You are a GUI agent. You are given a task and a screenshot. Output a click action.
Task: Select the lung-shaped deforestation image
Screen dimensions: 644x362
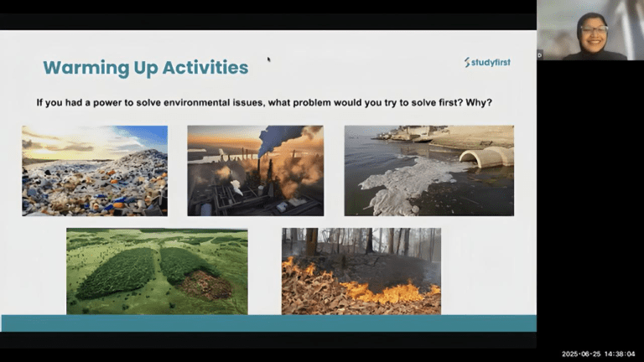coord(157,271)
